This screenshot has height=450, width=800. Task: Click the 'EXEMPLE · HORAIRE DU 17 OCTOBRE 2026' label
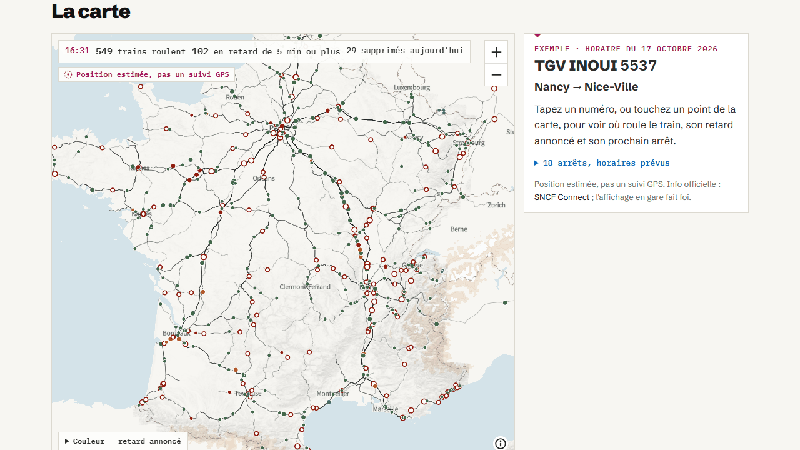point(626,48)
